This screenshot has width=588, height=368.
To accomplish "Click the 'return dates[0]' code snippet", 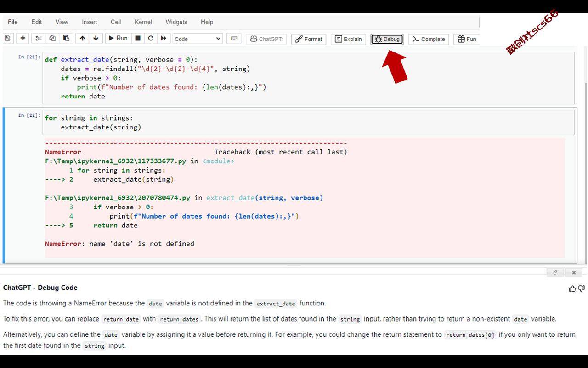I will pos(470,335).
